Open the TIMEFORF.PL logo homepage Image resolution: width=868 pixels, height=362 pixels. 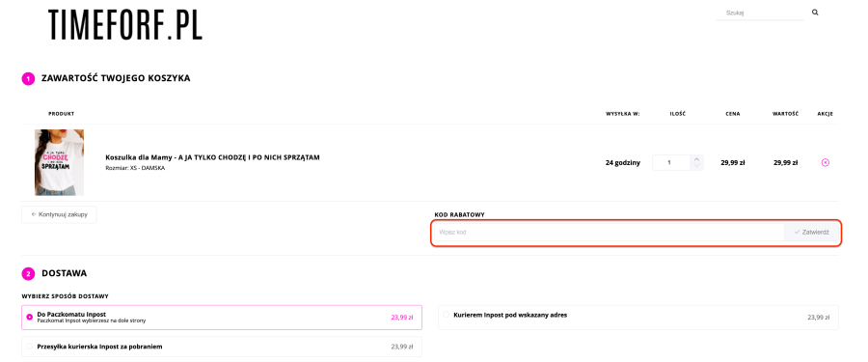(125, 25)
